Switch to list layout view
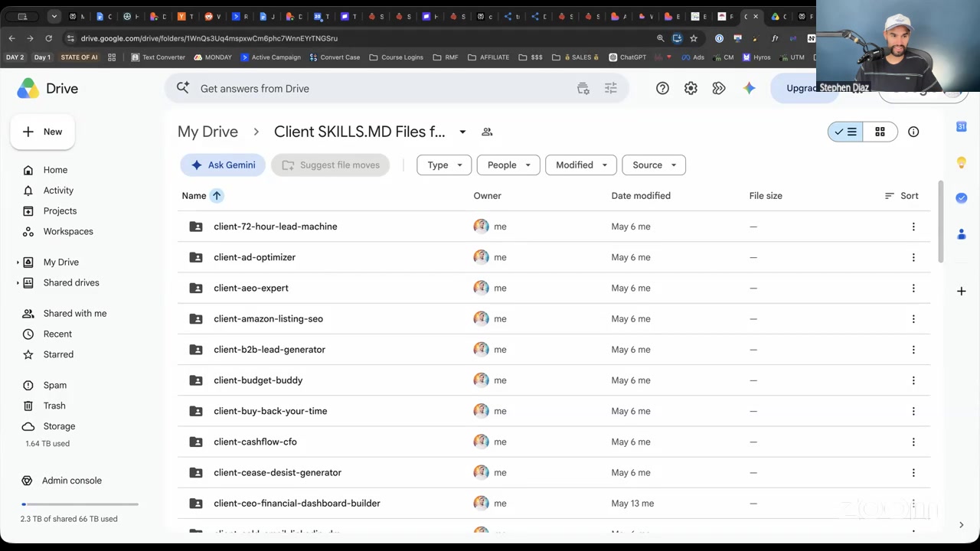Screen dimensions: 980x551 click(x=845, y=132)
